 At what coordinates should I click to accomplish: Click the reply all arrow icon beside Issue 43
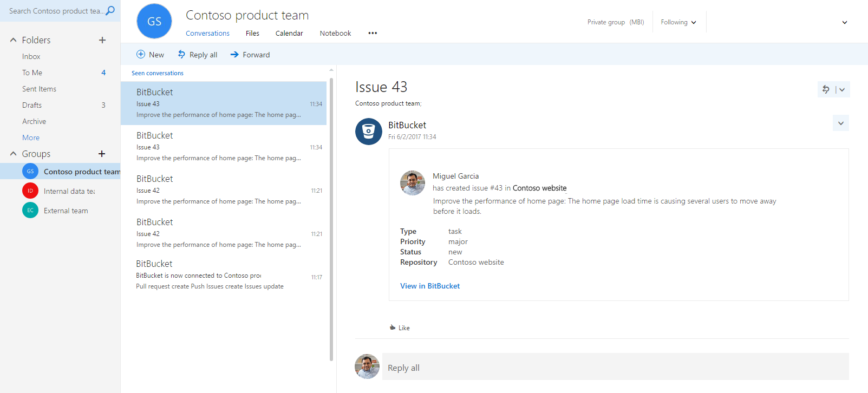[826, 89]
